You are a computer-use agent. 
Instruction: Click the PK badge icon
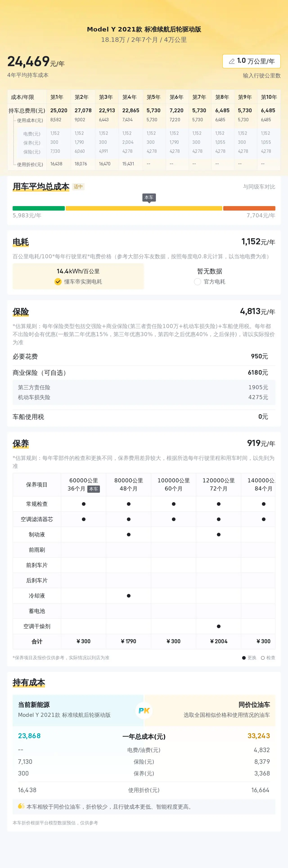144,710
